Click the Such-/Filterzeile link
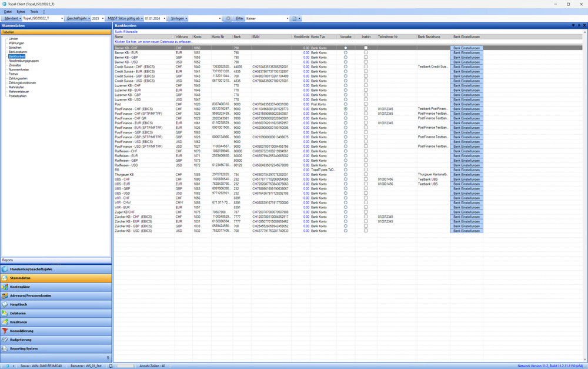This screenshot has width=588, height=369. (126, 31)
